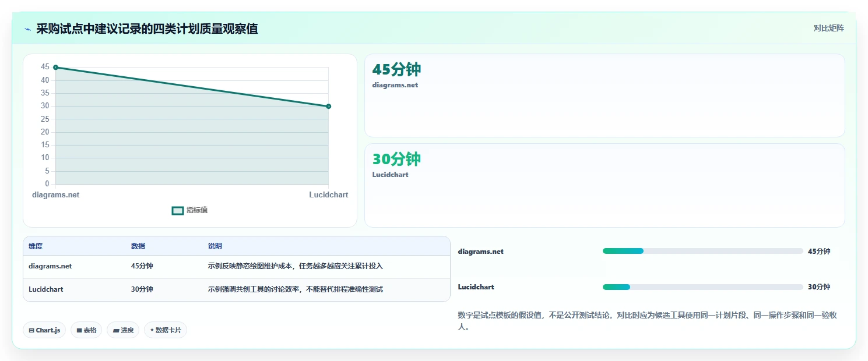Select the 30分钟 cell in the table
The width and height of the screenshot is (868, 361).
pyautogui.click(x=142, y=289)
